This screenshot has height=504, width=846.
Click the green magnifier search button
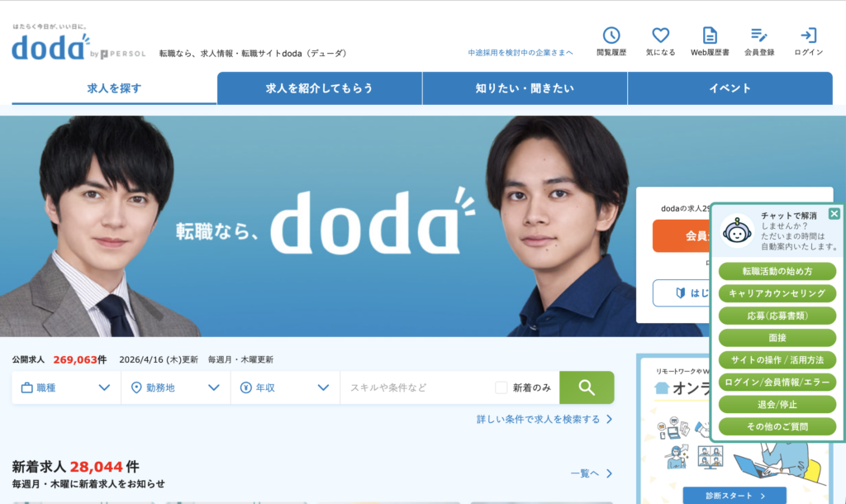[x=587, y=388]
